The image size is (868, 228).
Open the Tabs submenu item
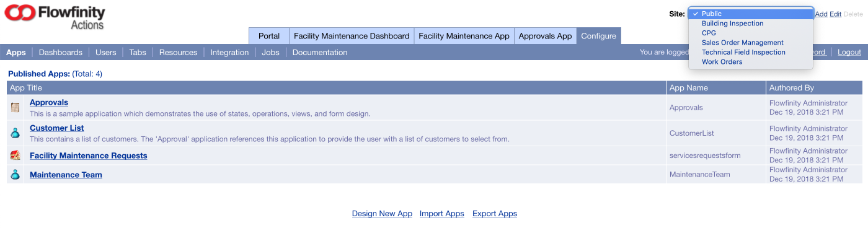[x=138, y=53]
